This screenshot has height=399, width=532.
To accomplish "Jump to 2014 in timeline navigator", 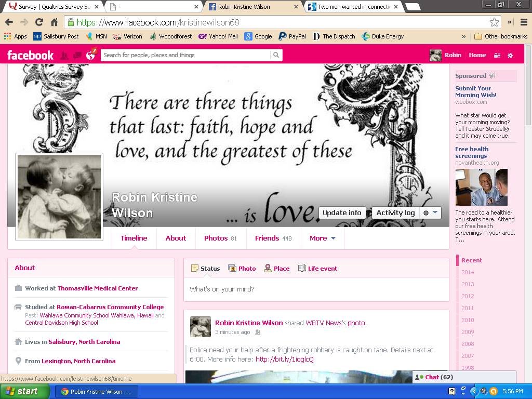I will [468, 272].
